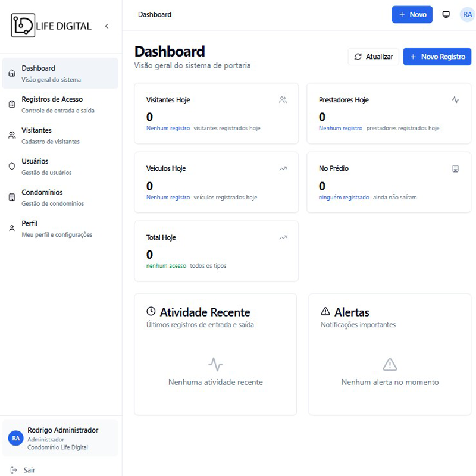476x476 pixels.
Task: Create a Novo Registro entry
Action: (x=437, y=57)
